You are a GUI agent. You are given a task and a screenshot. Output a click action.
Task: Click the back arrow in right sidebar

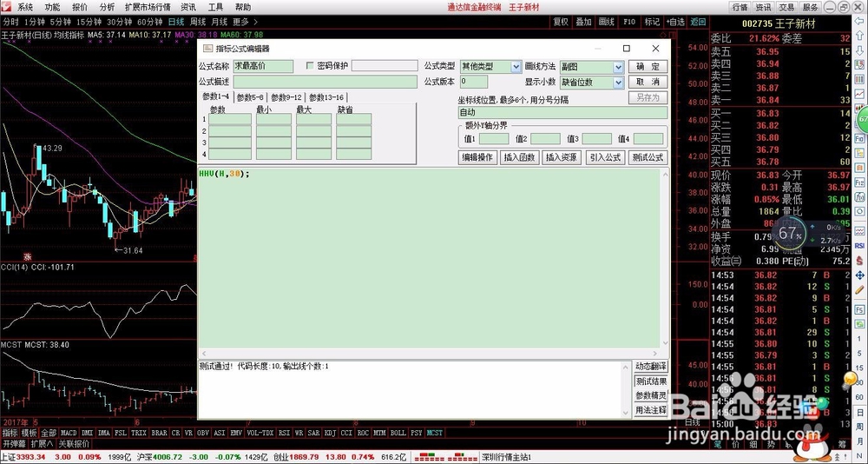pyautogui.click(x=859, y=21)
